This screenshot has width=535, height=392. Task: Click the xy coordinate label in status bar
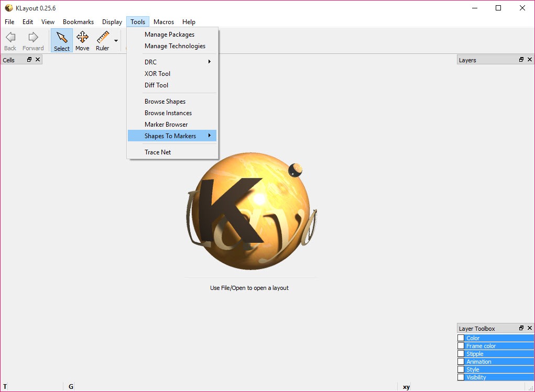(x=406, y=387)
